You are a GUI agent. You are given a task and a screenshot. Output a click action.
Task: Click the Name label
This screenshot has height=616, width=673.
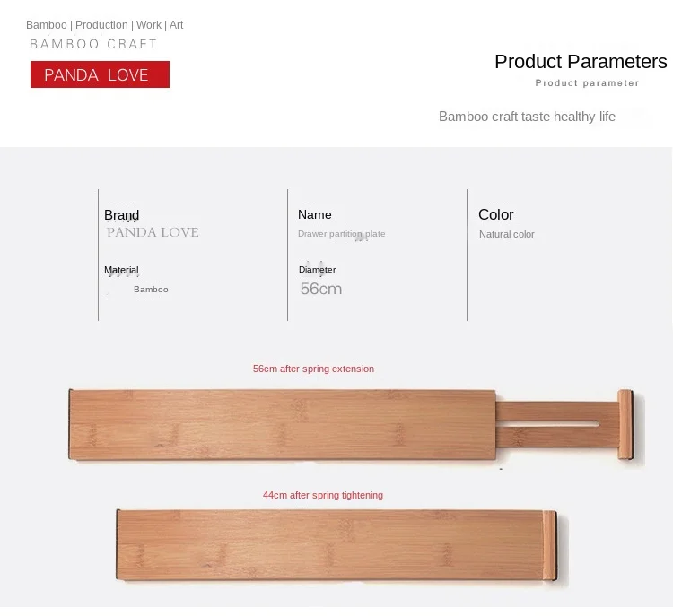tap(315, 215)
